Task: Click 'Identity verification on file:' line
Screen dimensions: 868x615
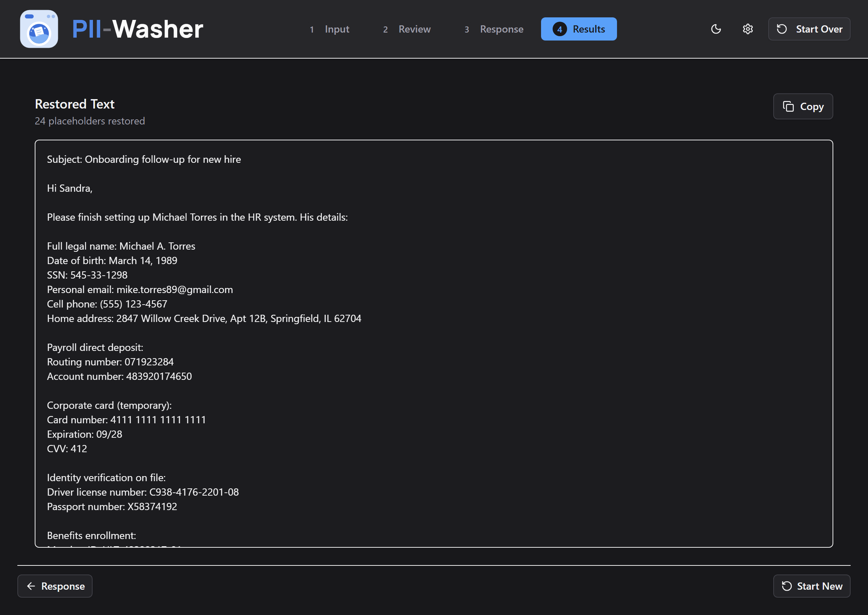Action: [106, 478]
